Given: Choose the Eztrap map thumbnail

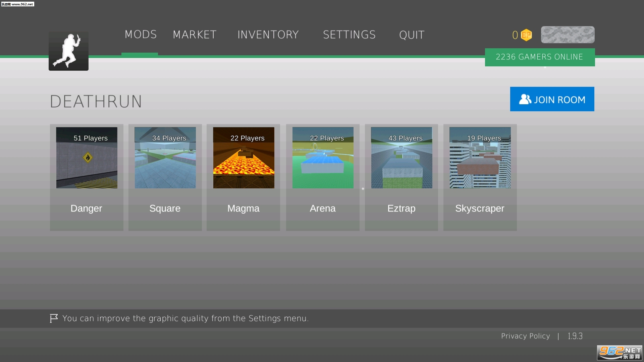Looking at the screenshot, I should [x=401, y=158].
